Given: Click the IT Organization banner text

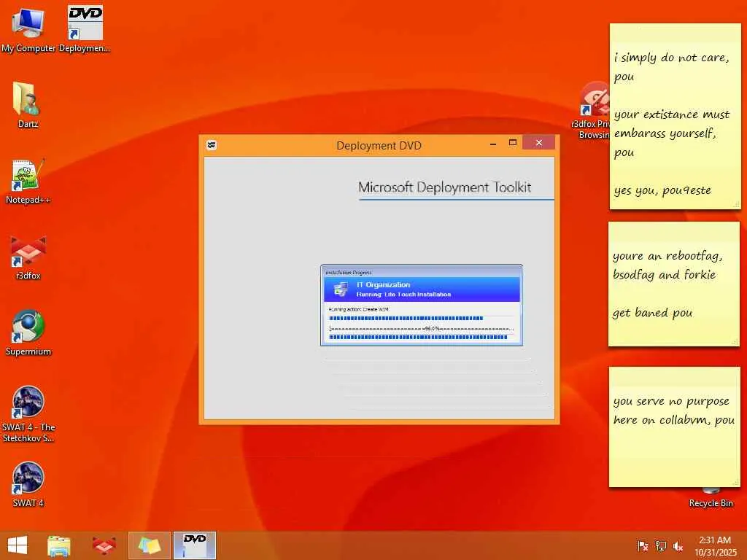Looking at the screenshot, I should click(383, 285).
